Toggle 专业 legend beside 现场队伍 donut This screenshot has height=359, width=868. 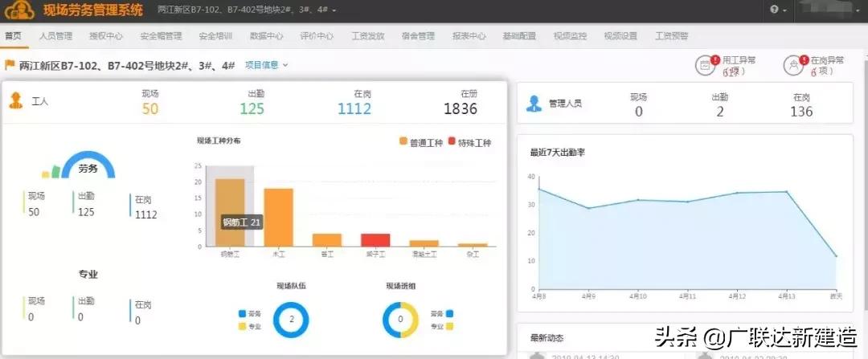coord(250,326)
